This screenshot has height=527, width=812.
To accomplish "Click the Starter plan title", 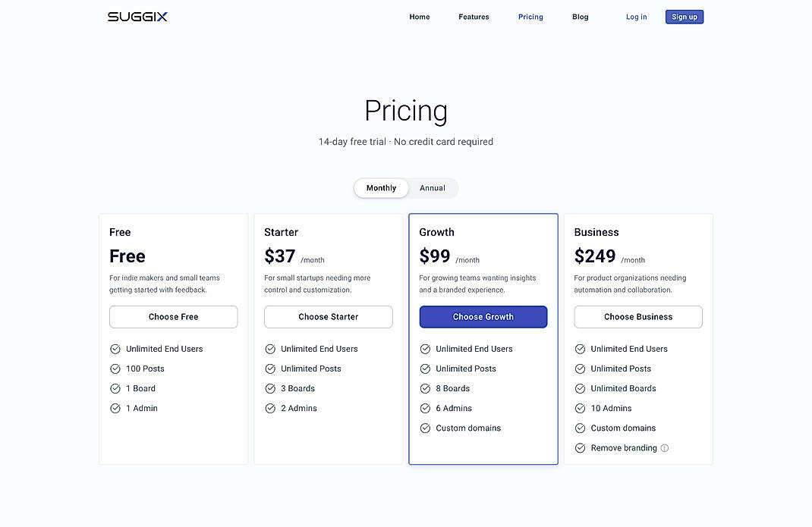I will pyautogui.click(x=282, y=232).
